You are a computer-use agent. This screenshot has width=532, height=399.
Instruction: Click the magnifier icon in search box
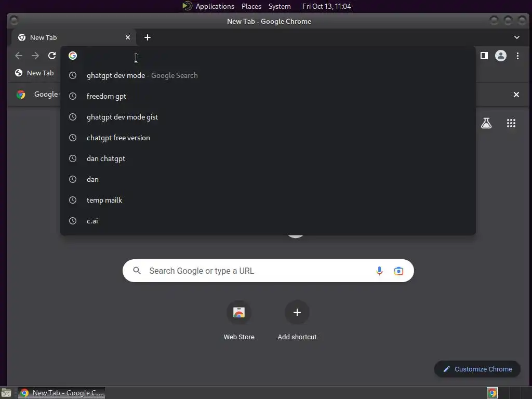(x=137, y=270)
